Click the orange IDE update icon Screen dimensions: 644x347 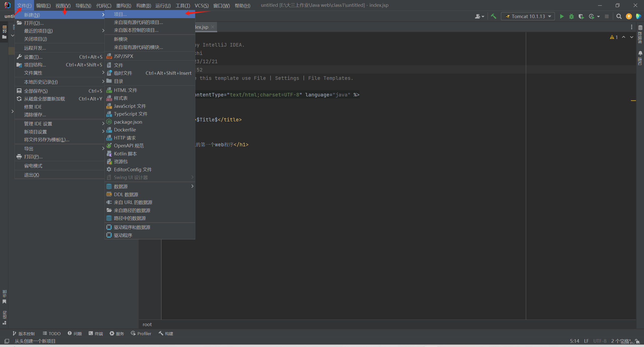pyautogui.click(x=629, y=16)
